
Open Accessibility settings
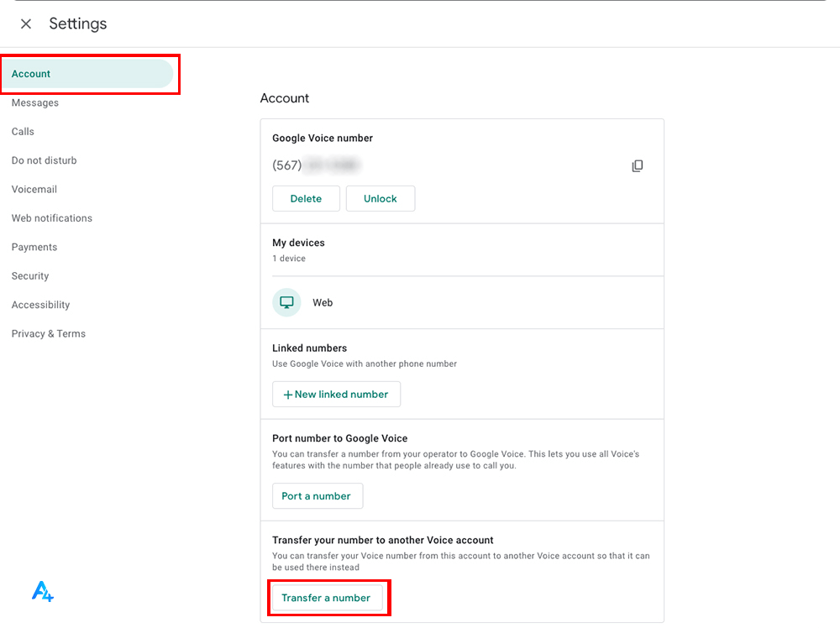point(40,305)
